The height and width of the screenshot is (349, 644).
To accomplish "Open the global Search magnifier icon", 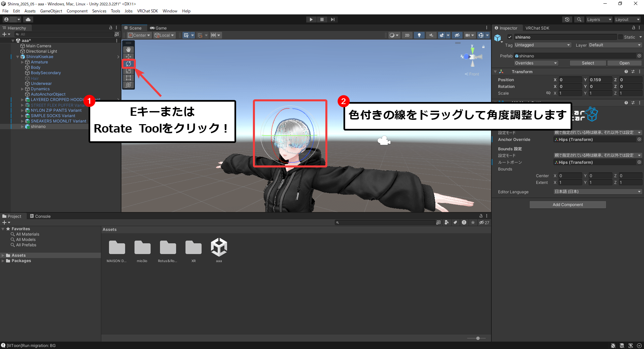I will click(579, 19).
